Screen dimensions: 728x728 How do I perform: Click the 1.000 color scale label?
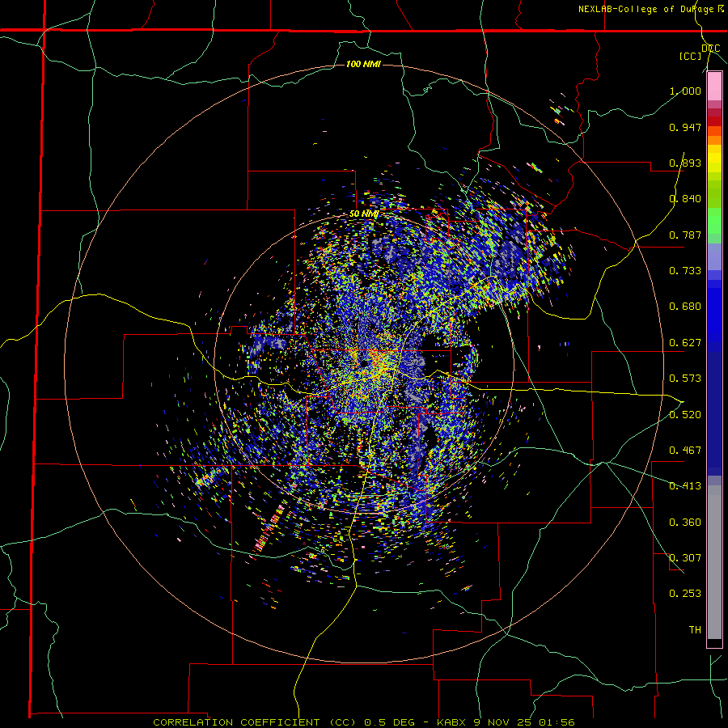(685, 91)
